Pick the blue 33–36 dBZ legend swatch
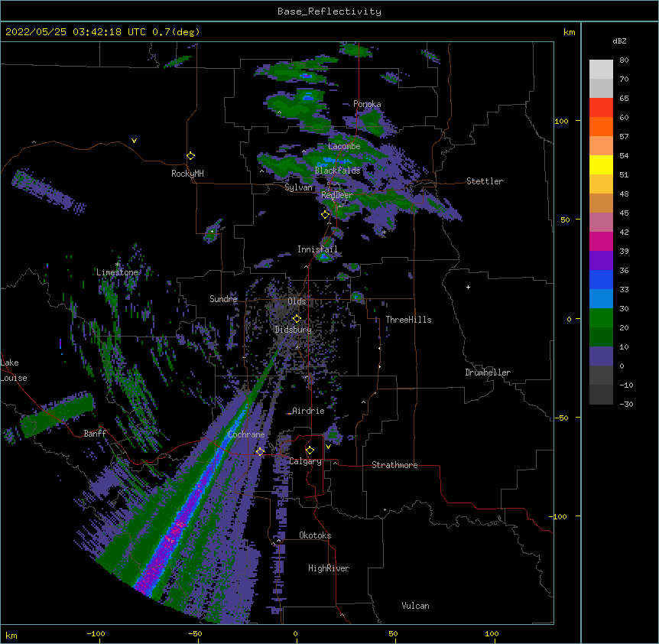The height and width of the screenshot is (644, 659). point(601,279)
